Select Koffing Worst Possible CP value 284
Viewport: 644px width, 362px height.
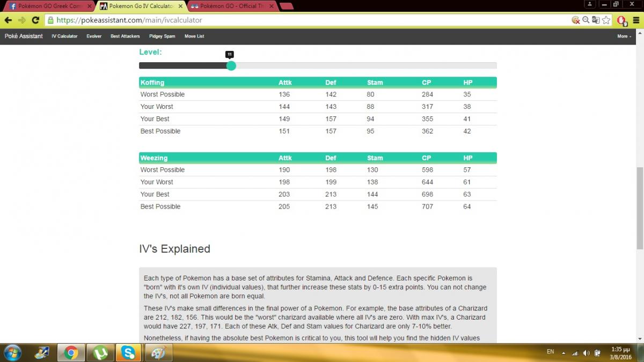pyautogui.click(x=428, y=94)
